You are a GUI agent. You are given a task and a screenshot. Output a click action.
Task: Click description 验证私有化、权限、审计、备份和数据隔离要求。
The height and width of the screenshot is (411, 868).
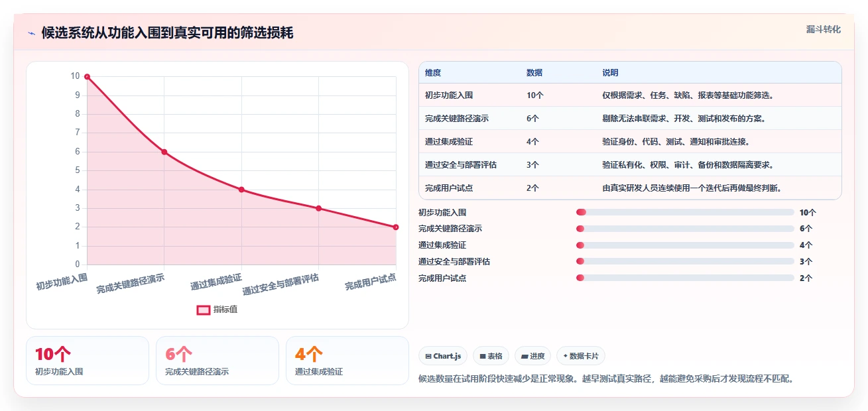point(688,165)
